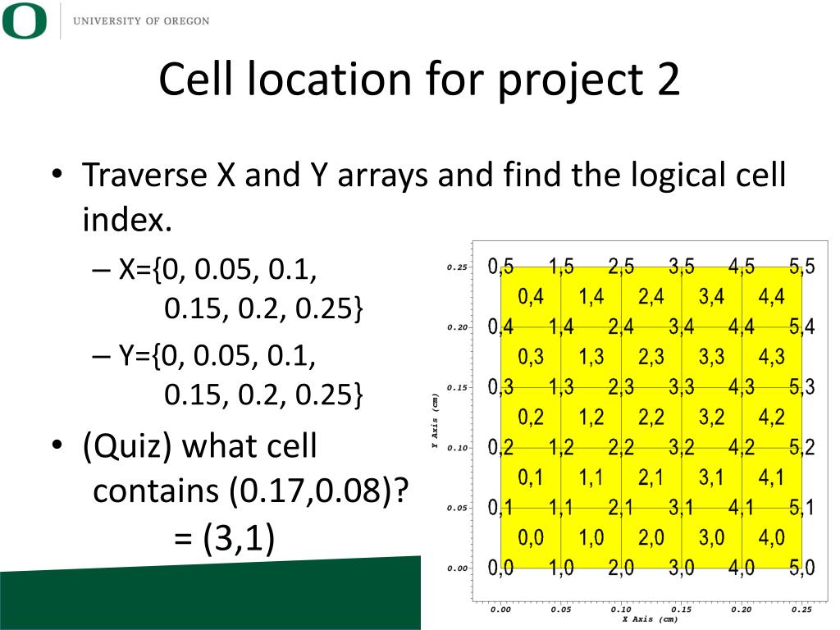Image resolution: width=840 pixels, height=630 pixels.
Task: Click the "0,5" vertex label at top left
Action: point(501,267)
